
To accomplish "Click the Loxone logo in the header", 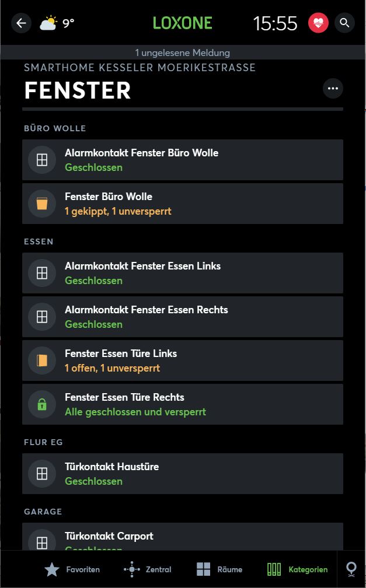I will pos(183,23).
